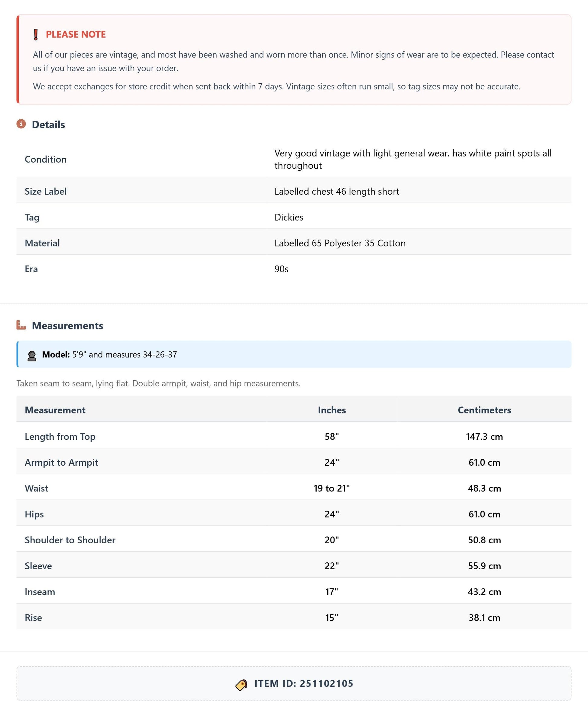The height and width of the screenshot is (715, 588).
Task: Click the Length from Top 147.3 cm value
Action: point(484,436)
